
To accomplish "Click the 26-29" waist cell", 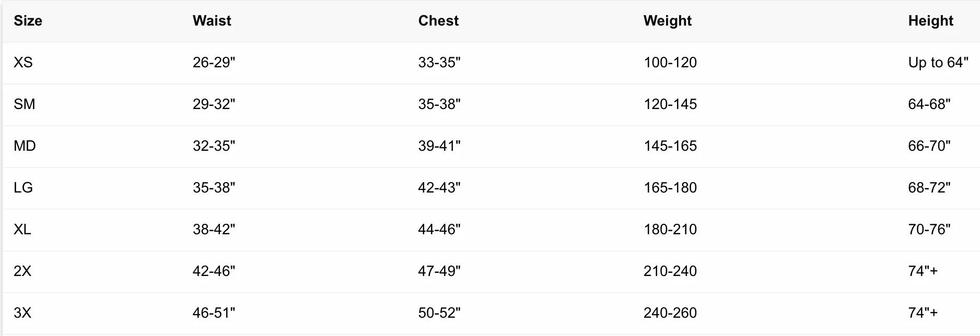I will click(214, 63).
